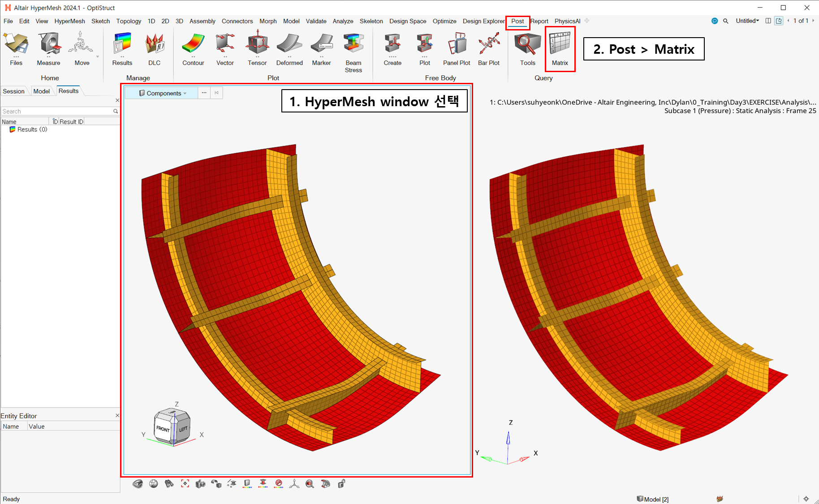Open the Edit menu

pyautogui.click(x=24, y=21)
